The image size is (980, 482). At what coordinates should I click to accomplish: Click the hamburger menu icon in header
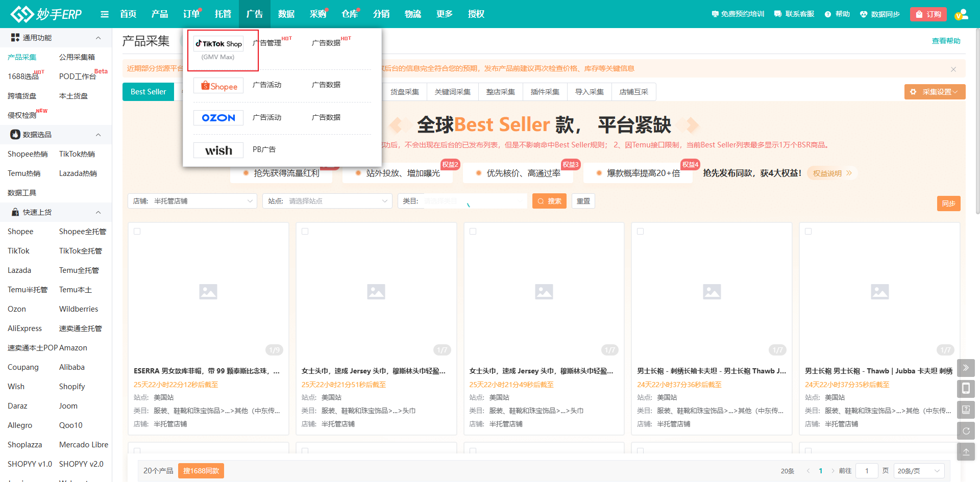(105, 14)
